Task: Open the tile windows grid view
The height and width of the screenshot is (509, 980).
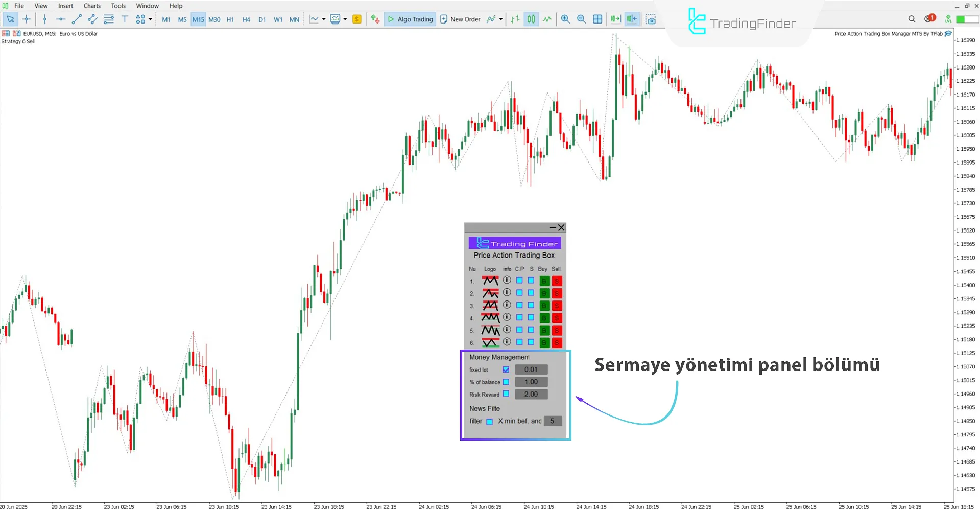Action: click(597, 19)
